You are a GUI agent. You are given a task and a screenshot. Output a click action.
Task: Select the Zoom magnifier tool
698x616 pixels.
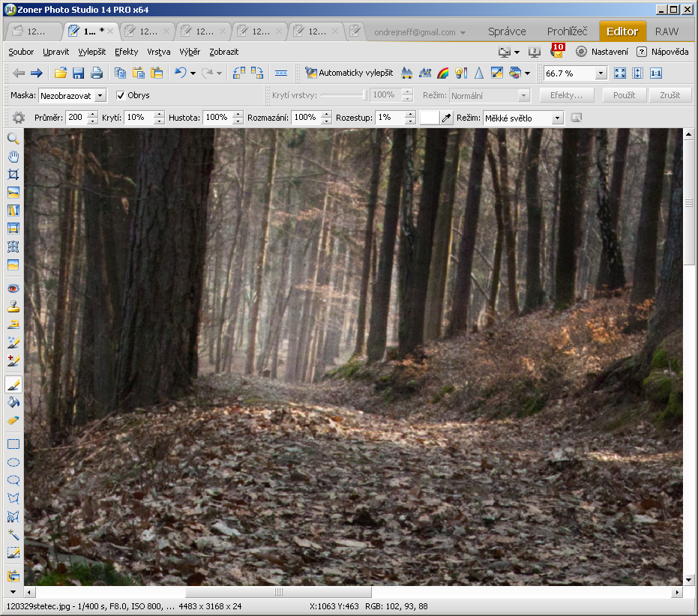(x=13, y=139)
